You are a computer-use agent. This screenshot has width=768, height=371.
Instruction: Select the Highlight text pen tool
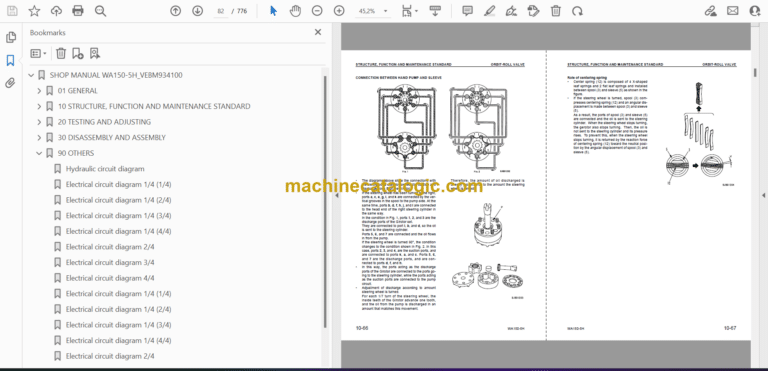(489, 11)
